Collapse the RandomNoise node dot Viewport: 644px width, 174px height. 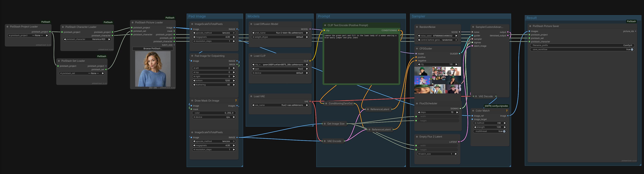[417, 27]
